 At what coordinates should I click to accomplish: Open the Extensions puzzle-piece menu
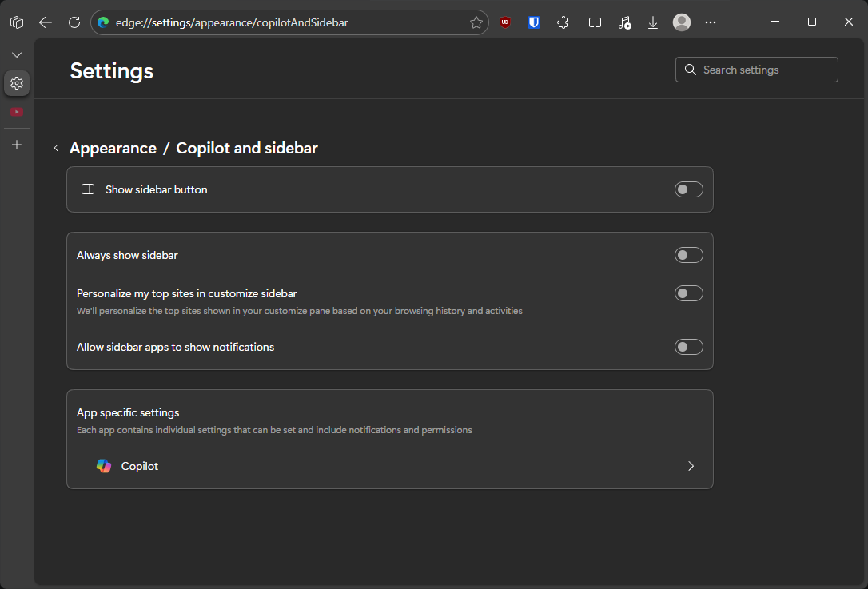tap(563, 22)
